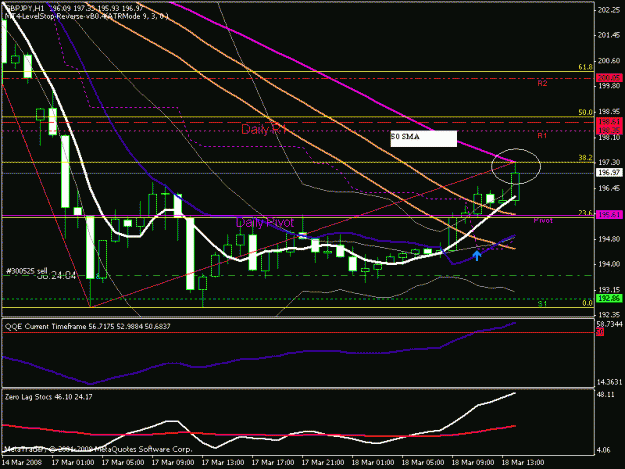Click the QQE Current Timeframe indicator label
Viewport: 625px width, 469px height.
pos(88,326)
